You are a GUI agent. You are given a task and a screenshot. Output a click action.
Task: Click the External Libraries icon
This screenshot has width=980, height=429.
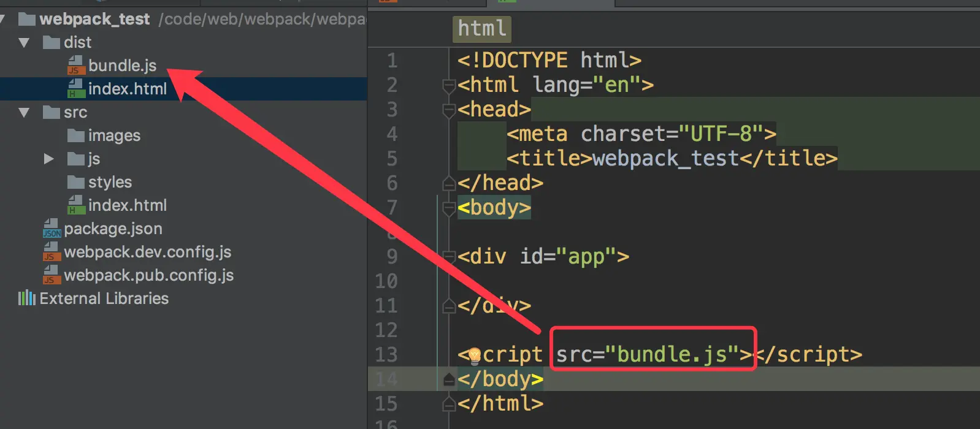point(27,298)
